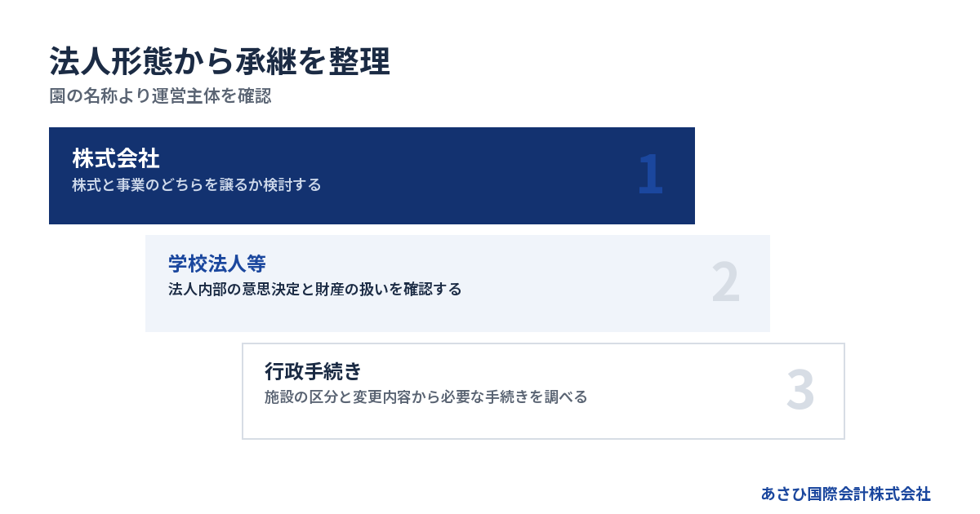The width and height of the screenshot is (980, 514).
Task: Open the 行政手続き outlined card
Action: click(543, 391)
